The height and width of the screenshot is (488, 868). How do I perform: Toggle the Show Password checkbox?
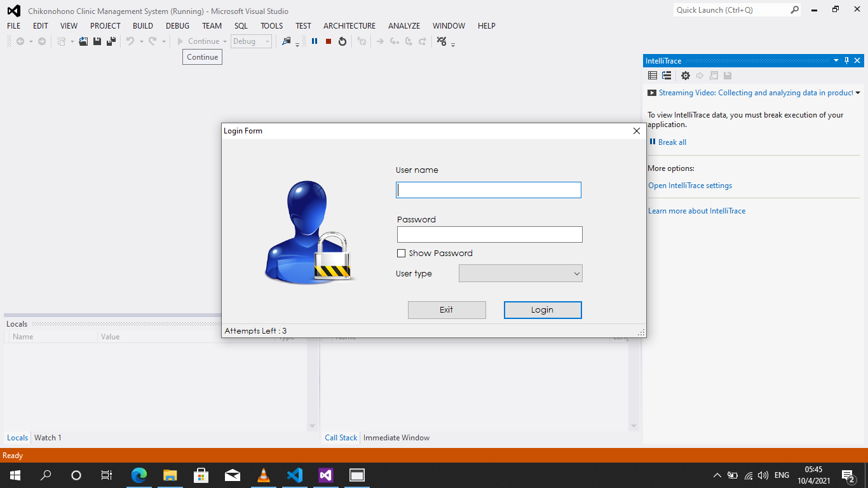click(401, 253)
